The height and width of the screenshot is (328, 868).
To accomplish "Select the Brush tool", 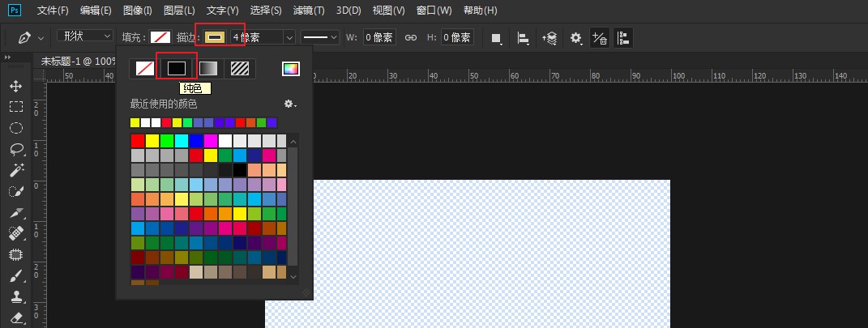I will click(16, 276).
